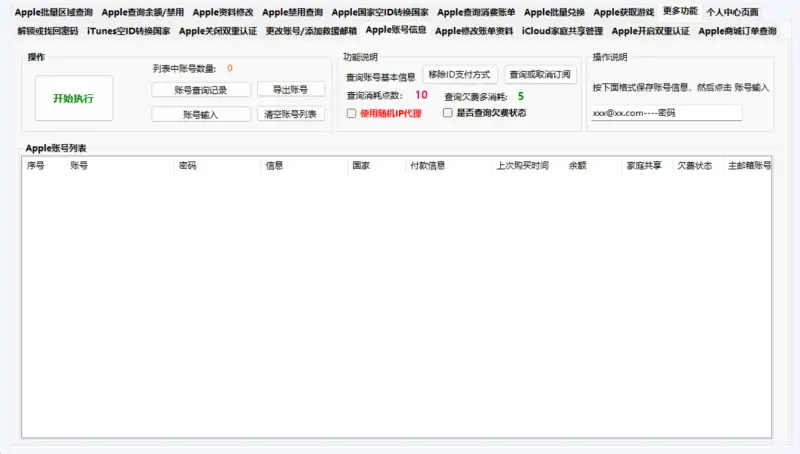Sort by the 账号 column header
This screenshot has height=454, width=800.
(79, 165)
